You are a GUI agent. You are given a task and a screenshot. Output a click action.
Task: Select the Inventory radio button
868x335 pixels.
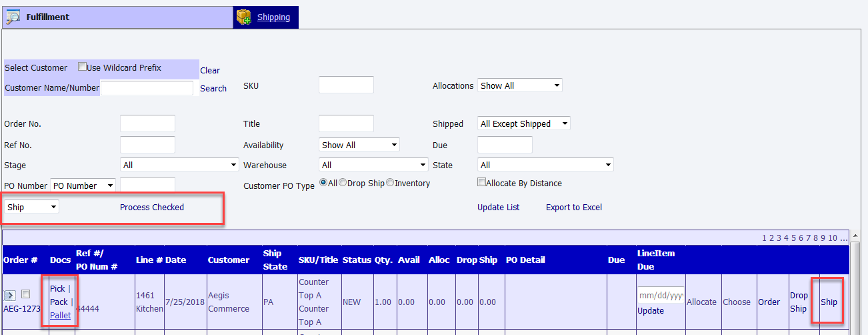click(391, 183)
